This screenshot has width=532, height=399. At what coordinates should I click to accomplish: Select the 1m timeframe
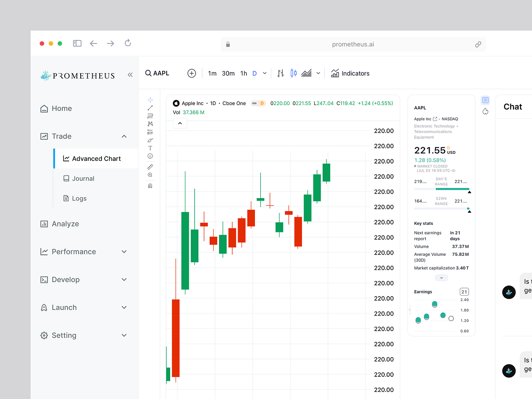pyautogui.click(x=212, y=73)
